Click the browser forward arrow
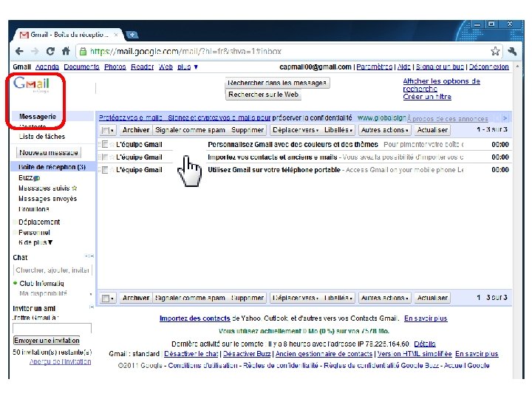Viewport: 532px width, 399px height. (35, 51)
